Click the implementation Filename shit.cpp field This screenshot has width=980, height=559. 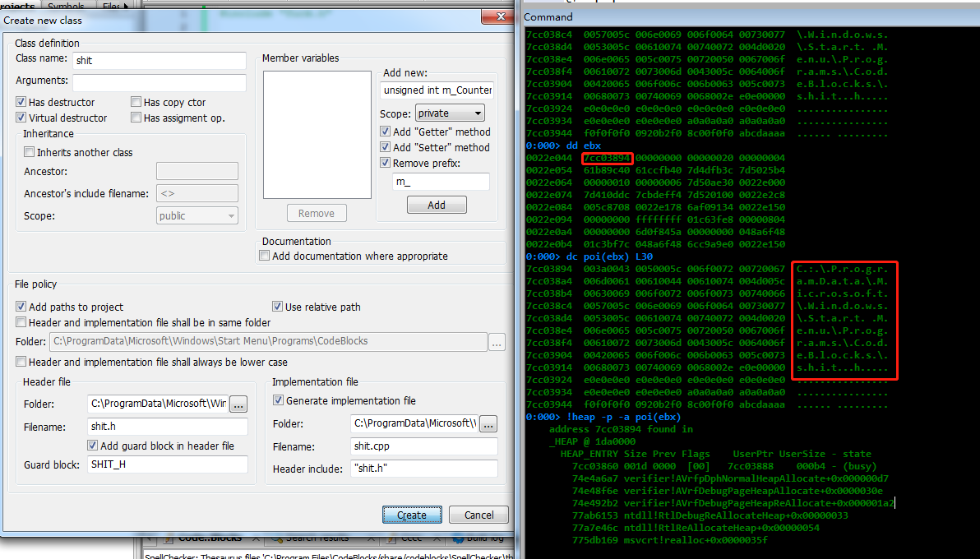coord(424,446)
